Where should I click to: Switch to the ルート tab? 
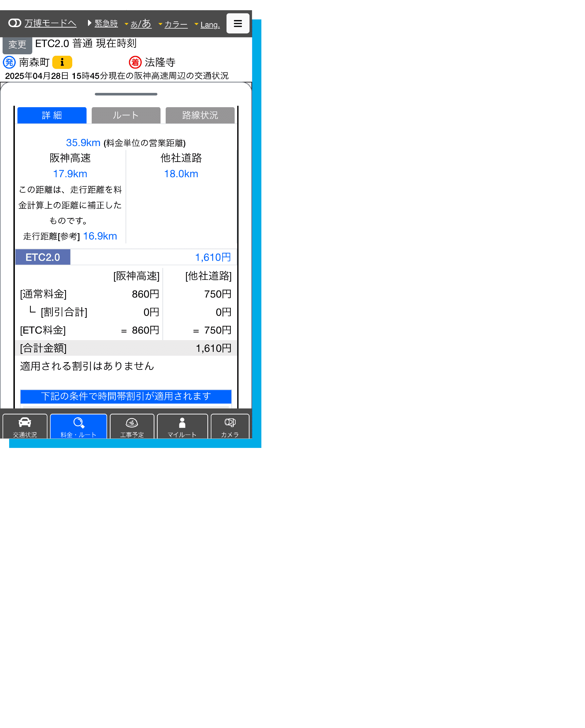click(126, 115)
